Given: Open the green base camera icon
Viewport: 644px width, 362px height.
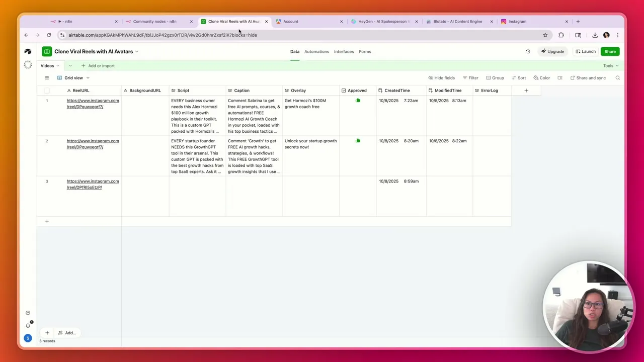Looking at the screenshot, I should point(47,51).
